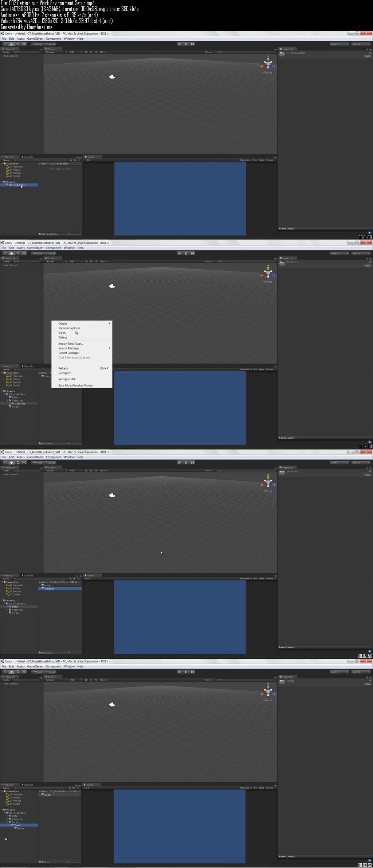373x868 pixels.
Task: Choose Import New Asset... from the context menu
Action: pos(82,344)
